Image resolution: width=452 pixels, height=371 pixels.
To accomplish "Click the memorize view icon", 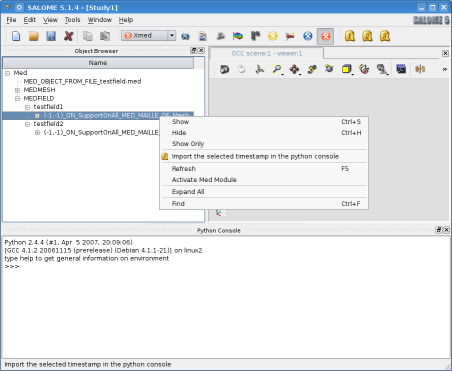I will coord(382,69).
